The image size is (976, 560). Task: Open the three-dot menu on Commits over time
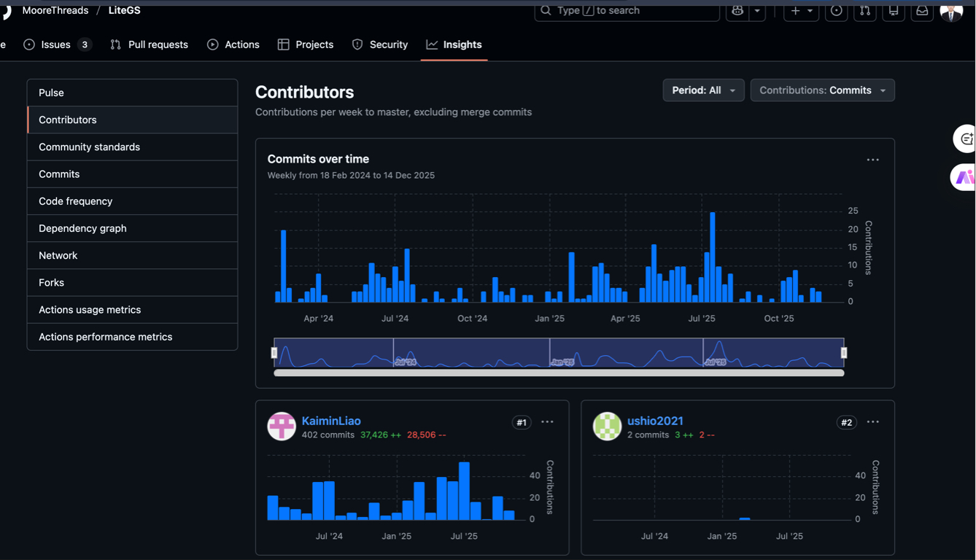(x=872, y=160)
